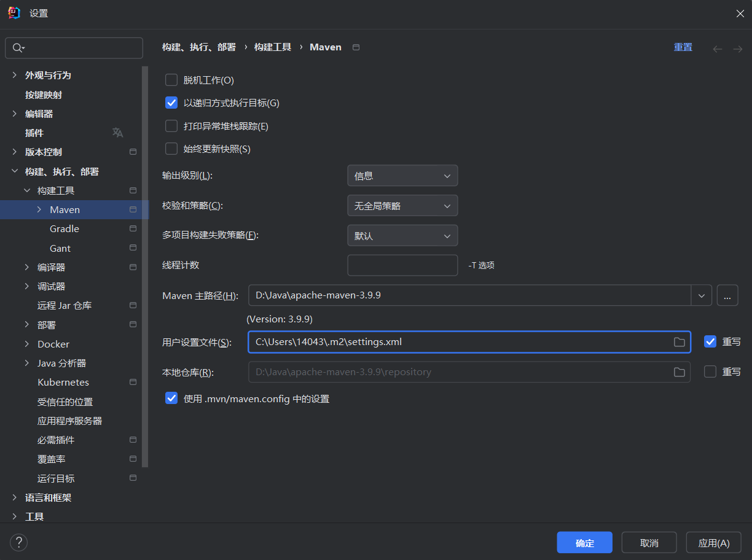Click the project-level icon beside Gant
Viewport: 752px width, 560px height.
(x=133, y=248)
